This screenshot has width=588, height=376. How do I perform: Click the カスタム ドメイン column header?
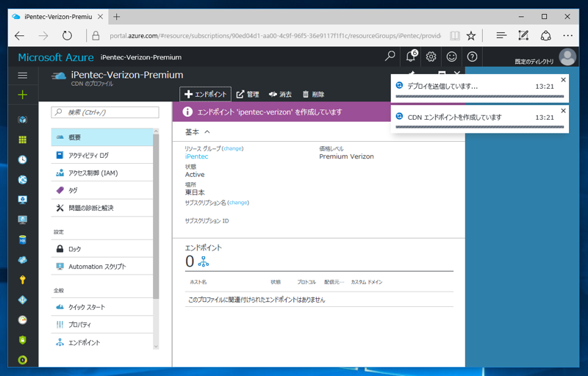click(x=366, y=282)
